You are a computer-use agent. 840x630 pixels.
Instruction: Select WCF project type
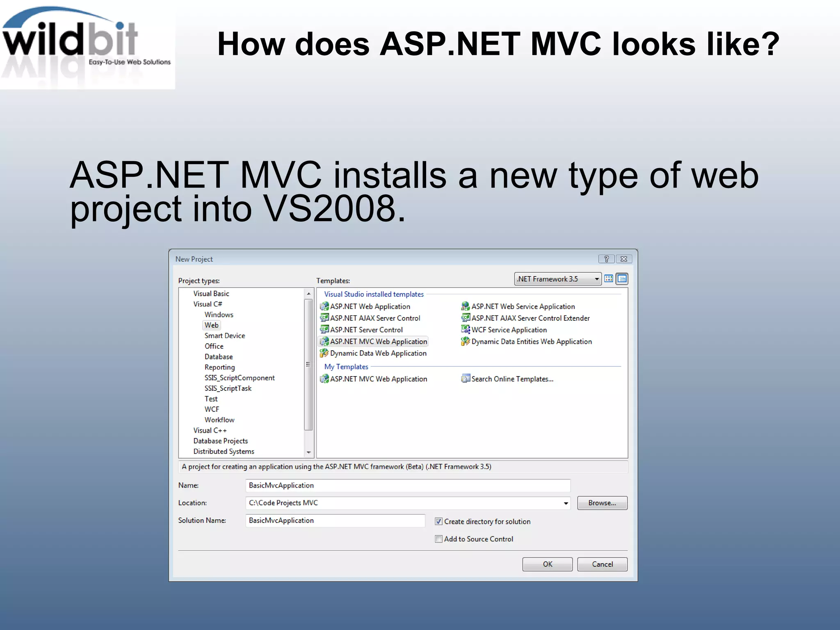212,409
